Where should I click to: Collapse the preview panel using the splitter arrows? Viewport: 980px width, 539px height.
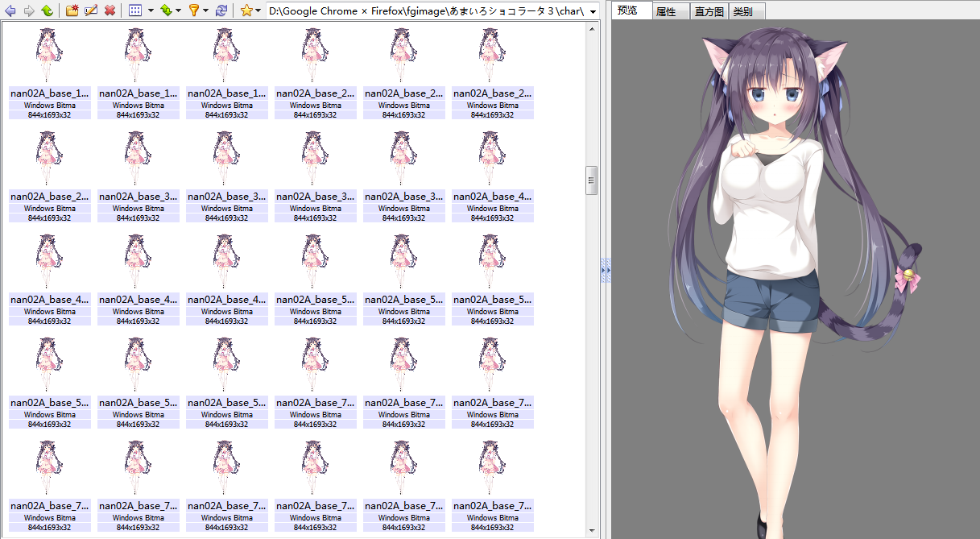[x=606, y=270]
